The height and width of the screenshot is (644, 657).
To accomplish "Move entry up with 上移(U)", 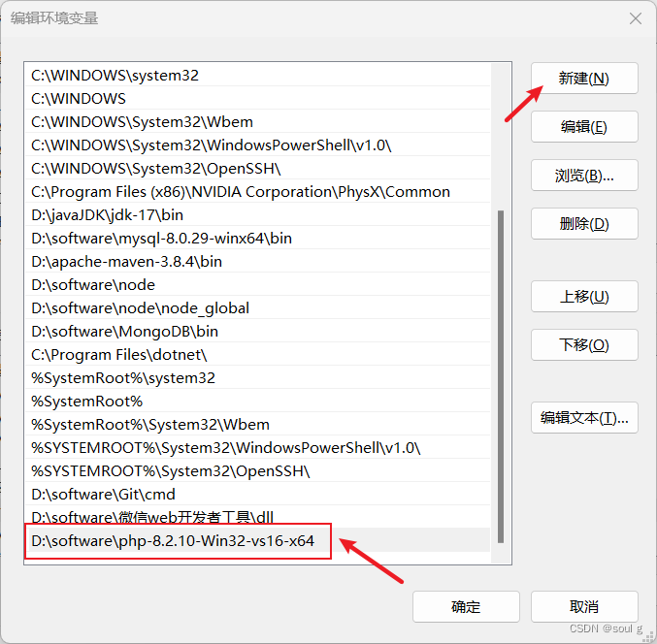I will (584, 297).
